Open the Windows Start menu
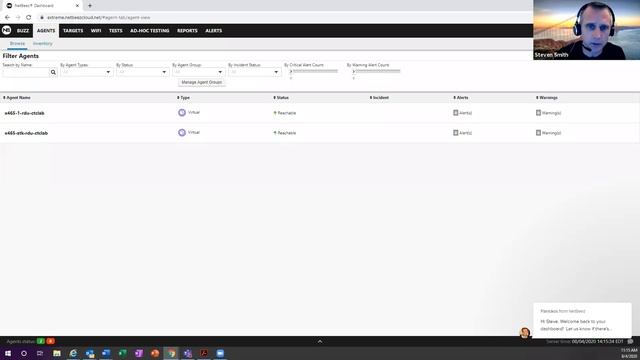 click(8, 353)
